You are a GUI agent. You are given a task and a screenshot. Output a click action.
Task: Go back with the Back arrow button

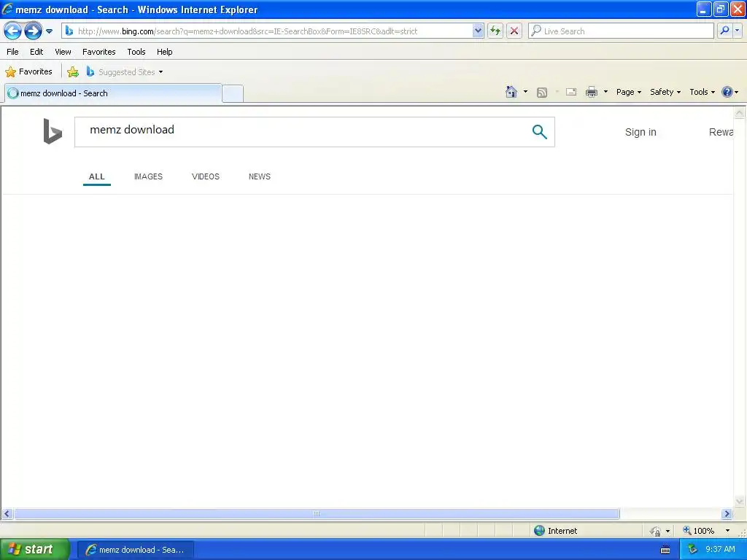(13, 31)
